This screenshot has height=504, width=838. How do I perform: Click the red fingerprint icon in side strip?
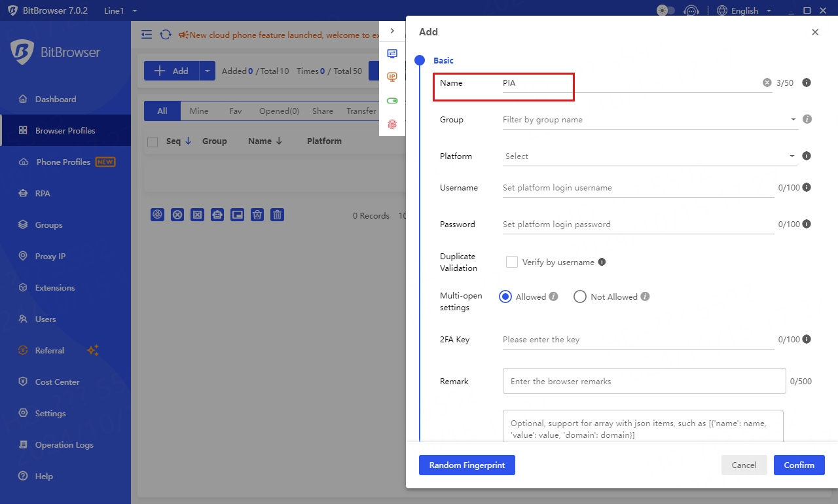pyautogui.click(x=392, y=124)
